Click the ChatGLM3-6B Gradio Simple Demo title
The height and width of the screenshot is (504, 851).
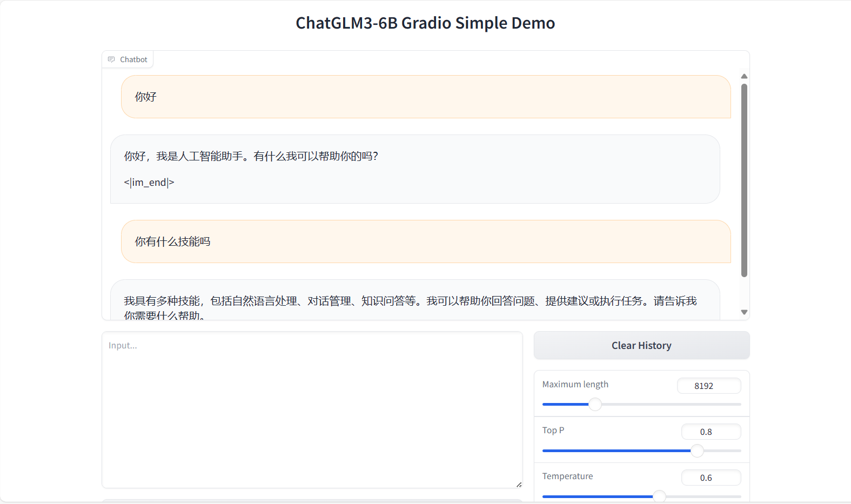click(425, 23)
